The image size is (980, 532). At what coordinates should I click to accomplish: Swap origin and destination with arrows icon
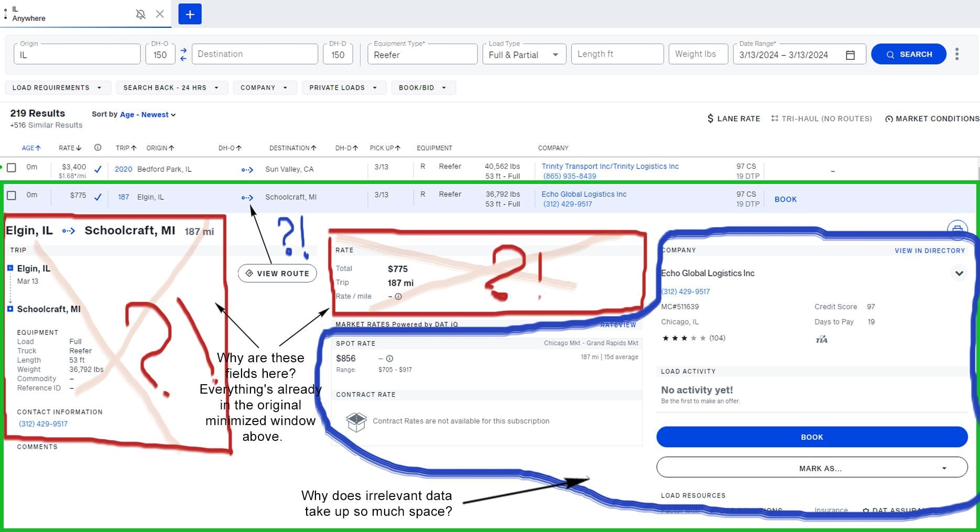(x=183, y=54)
